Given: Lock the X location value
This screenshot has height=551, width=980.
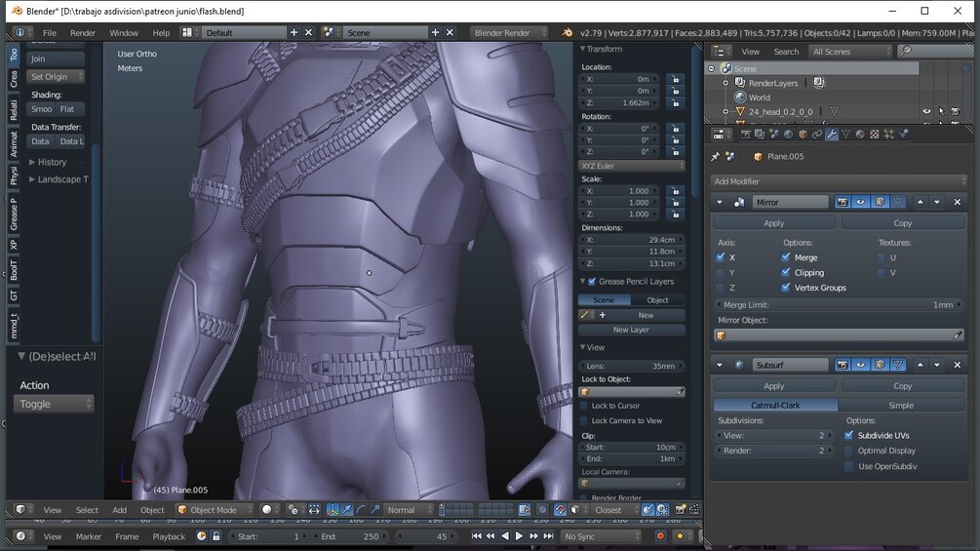Looking at the screenshot, I should point(675,79).
